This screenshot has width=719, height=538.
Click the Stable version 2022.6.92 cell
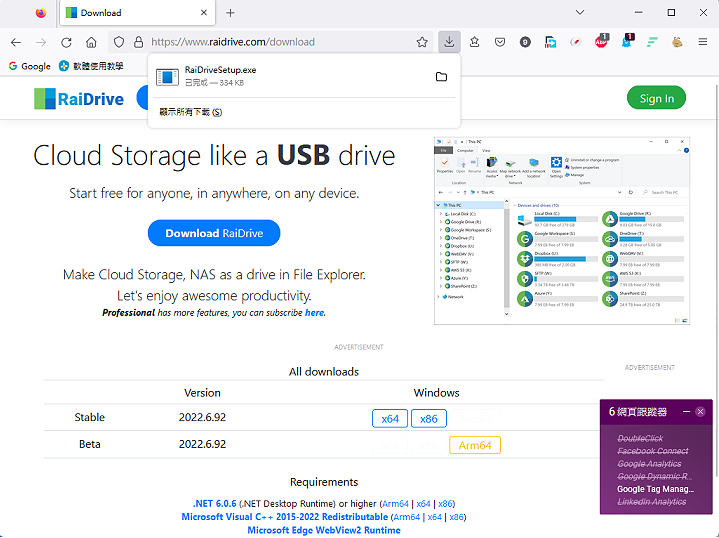(202, 417)
